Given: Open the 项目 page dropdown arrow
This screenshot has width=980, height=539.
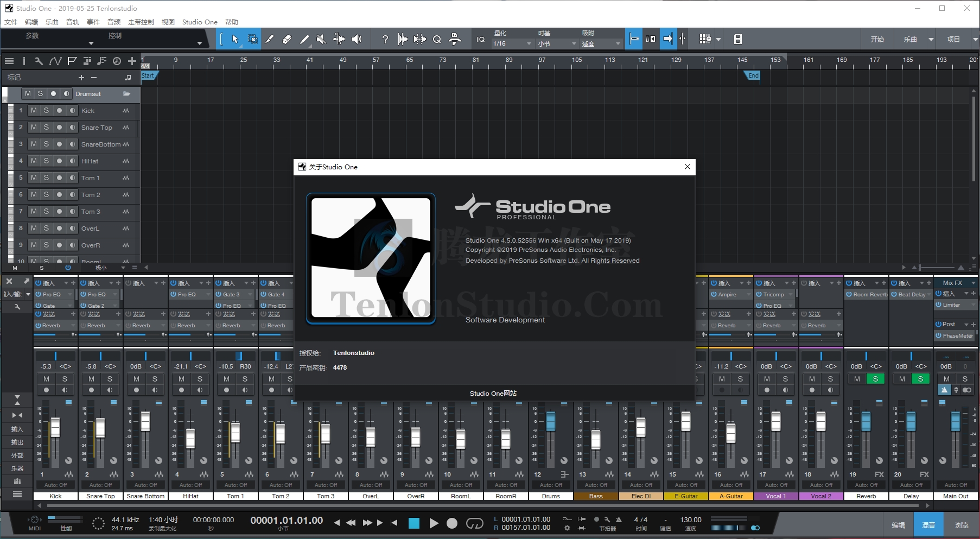Looking at the screenshot, I should click(x=975, y=40).
